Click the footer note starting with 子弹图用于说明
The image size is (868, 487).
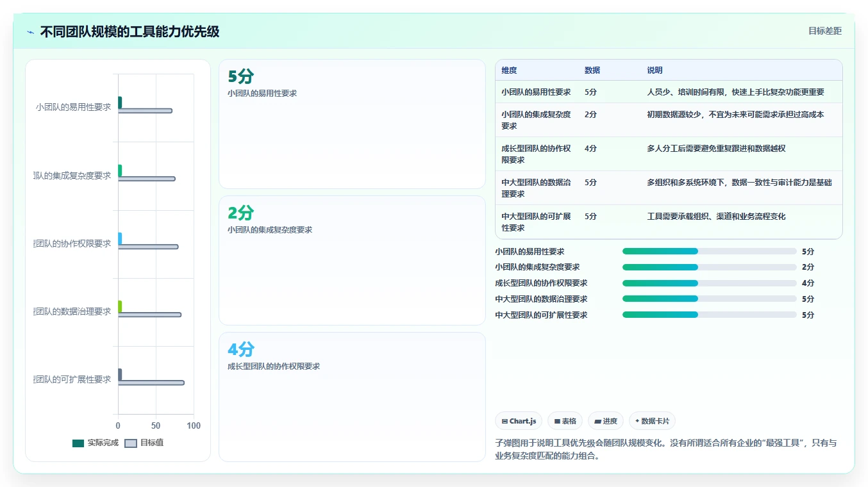pyautogui.click(x=665, y=450)
